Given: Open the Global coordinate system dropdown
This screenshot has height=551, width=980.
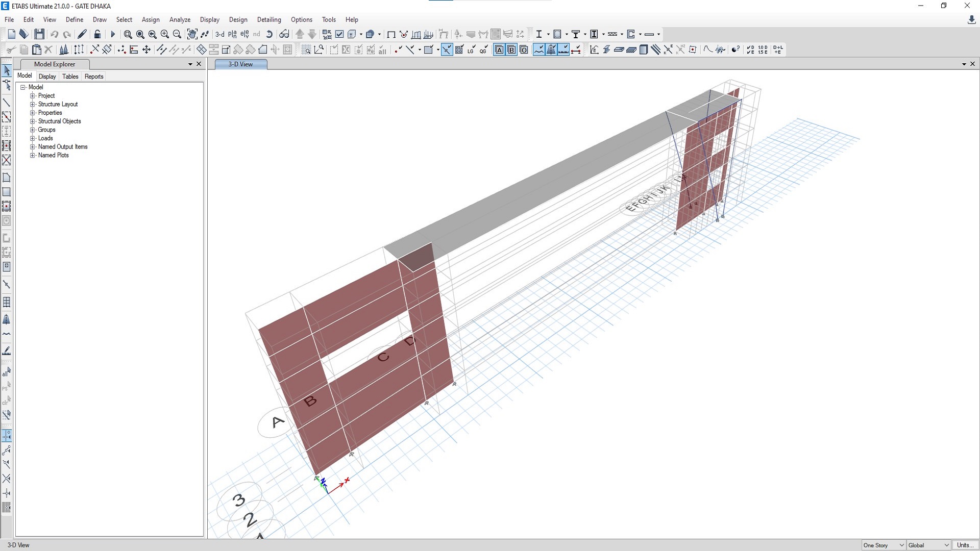Looking at the screenshot, I should [x=928, y=545].
